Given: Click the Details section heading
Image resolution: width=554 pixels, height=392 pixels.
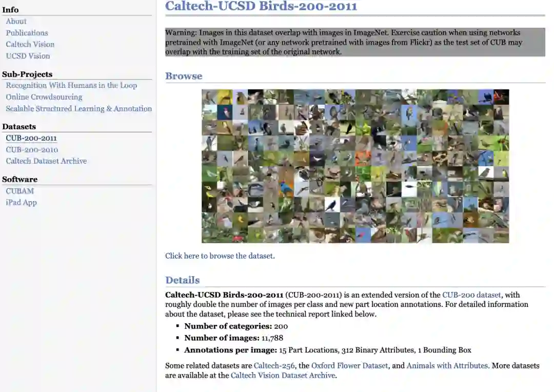Looking at the screenshot, I should (182, 280).
